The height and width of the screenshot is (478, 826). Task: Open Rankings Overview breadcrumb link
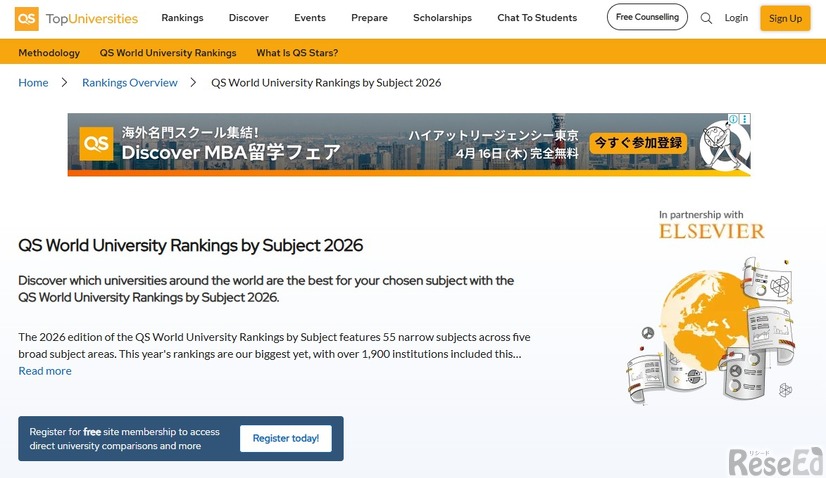click(x=130, y=83)
